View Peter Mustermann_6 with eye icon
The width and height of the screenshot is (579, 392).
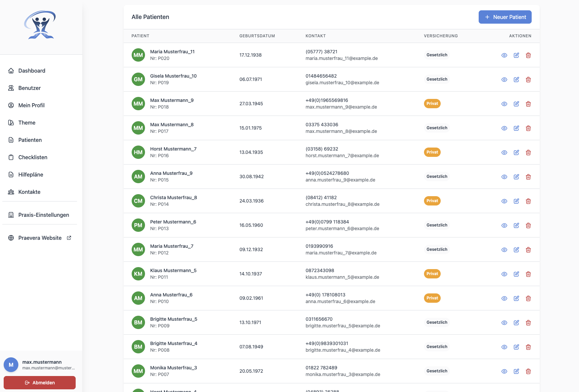(x=504, y=225)
